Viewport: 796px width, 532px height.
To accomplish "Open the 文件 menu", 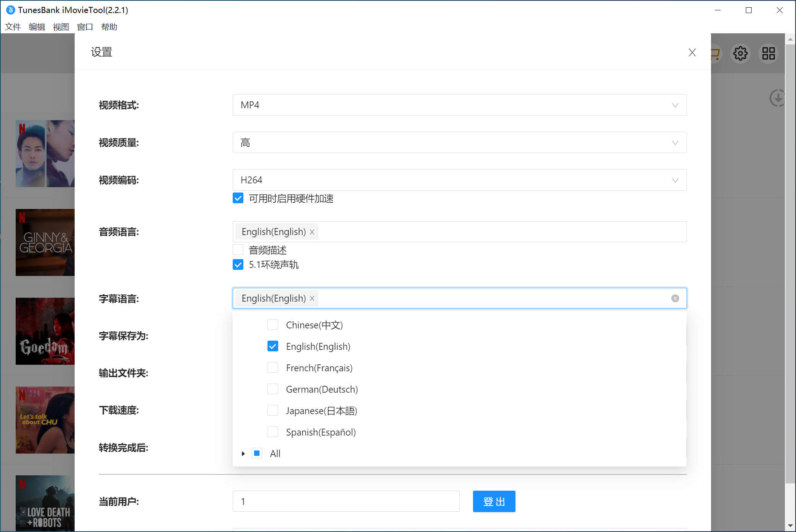I will coord(13,27).
